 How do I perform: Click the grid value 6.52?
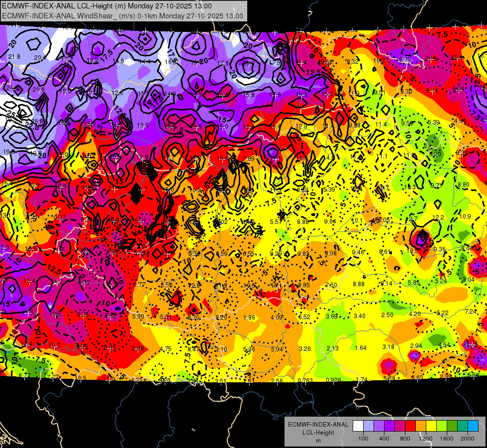[x=304, y=317]
